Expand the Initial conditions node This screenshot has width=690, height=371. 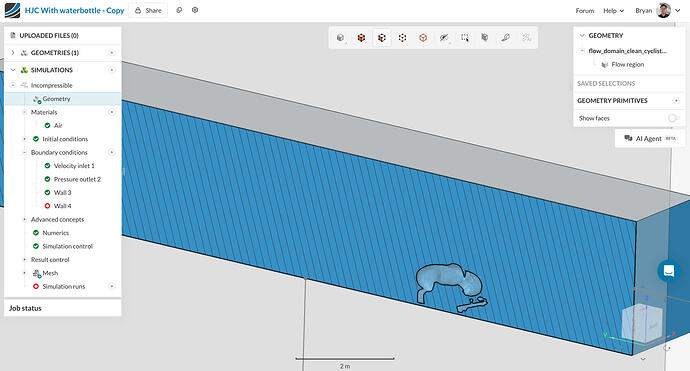click(25, 139)
